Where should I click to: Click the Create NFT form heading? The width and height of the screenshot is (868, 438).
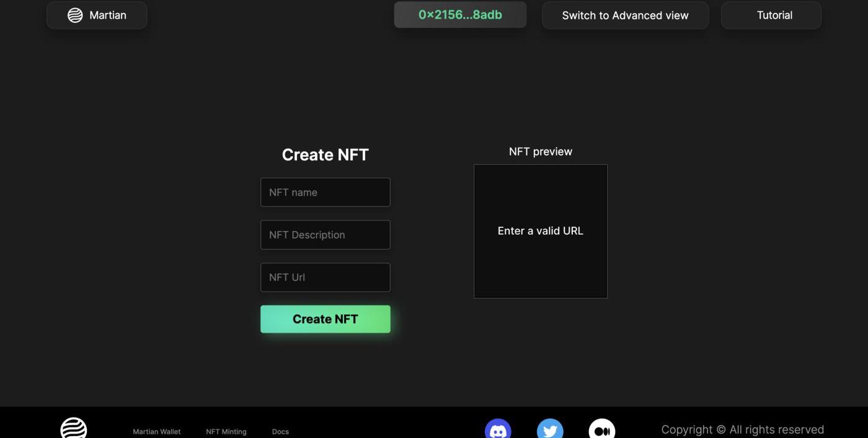[325, 155]
